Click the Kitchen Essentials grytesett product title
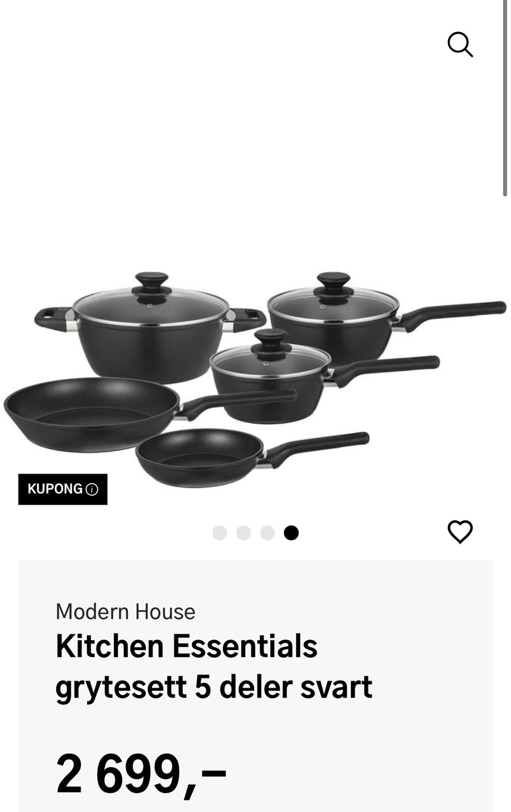Image resolution: width=511 pixels, height=812 pixels. (x=213, y=666)
